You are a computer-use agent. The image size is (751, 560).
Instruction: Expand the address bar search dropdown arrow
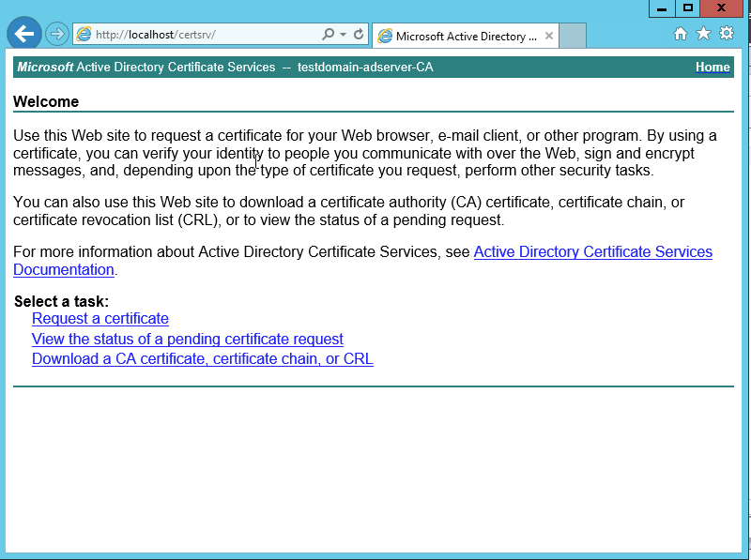coord(343,35)
